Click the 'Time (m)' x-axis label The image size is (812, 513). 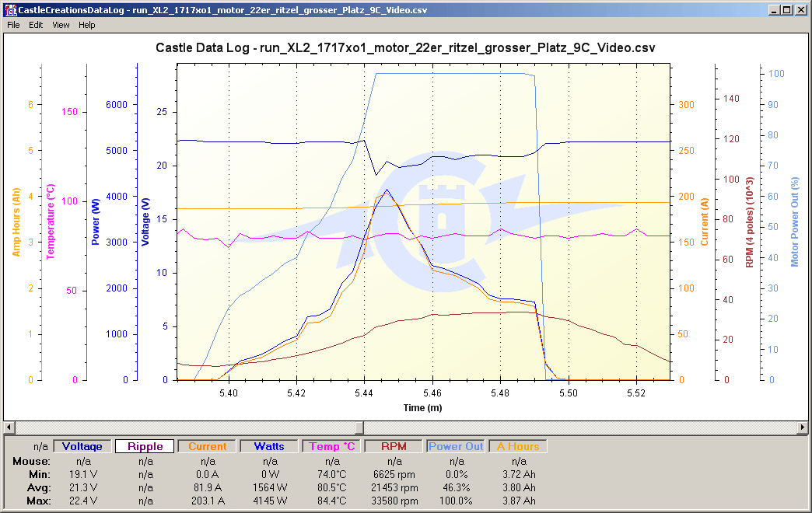[422, 408]
